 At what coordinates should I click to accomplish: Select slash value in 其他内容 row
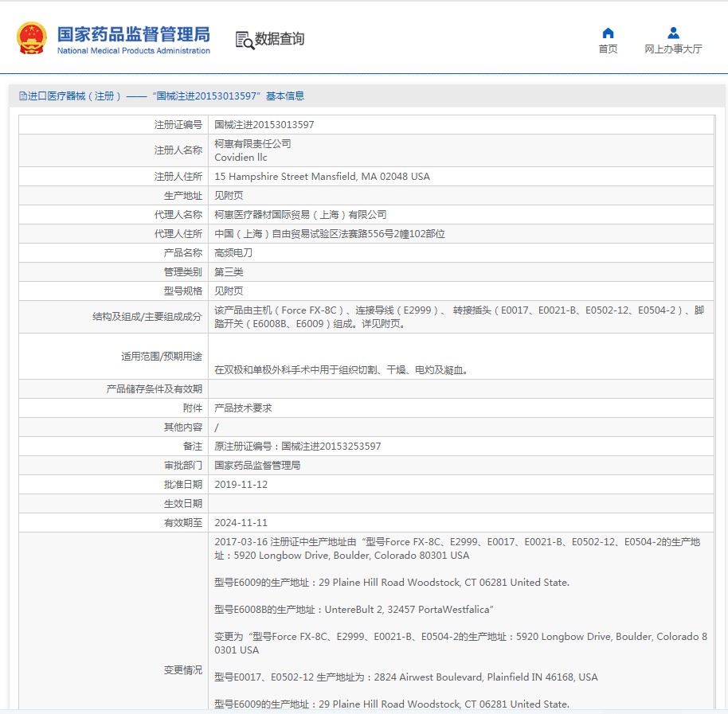click(x=217, y=427)
